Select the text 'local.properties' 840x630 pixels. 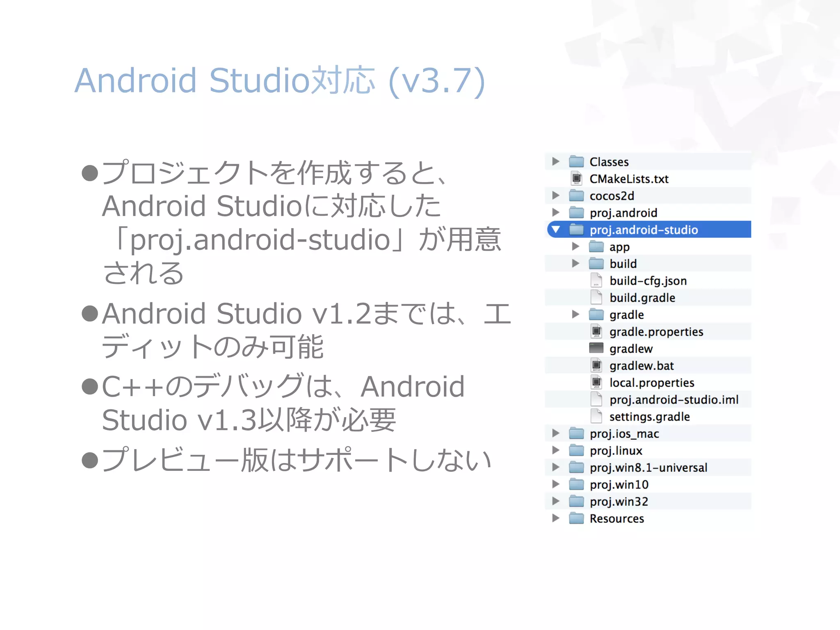(x=652, y=383)
